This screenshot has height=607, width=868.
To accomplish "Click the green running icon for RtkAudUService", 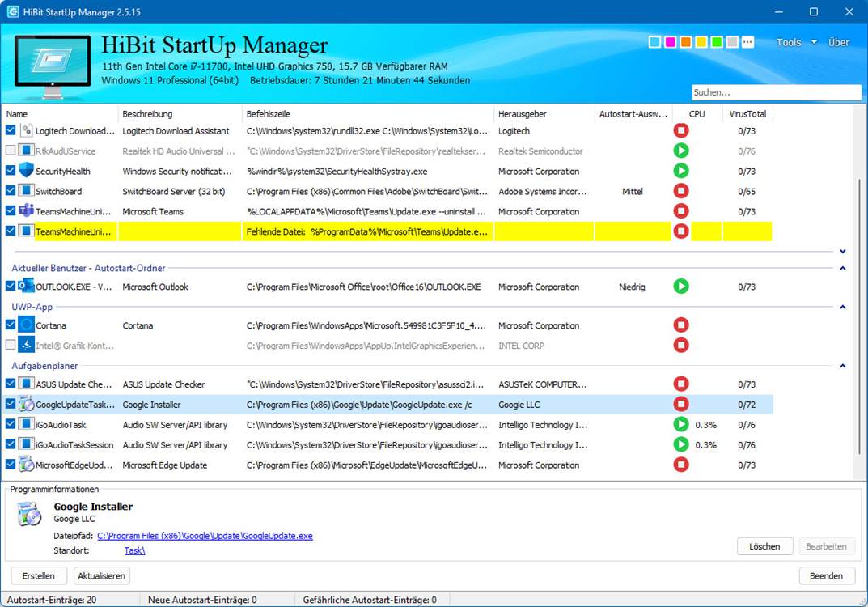I will coord(681,151).
